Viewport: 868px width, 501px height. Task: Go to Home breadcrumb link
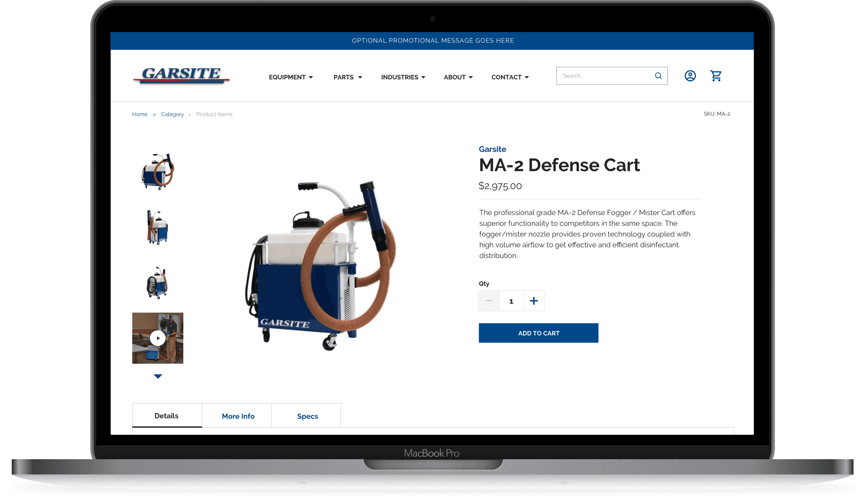[x=140, y=115]
